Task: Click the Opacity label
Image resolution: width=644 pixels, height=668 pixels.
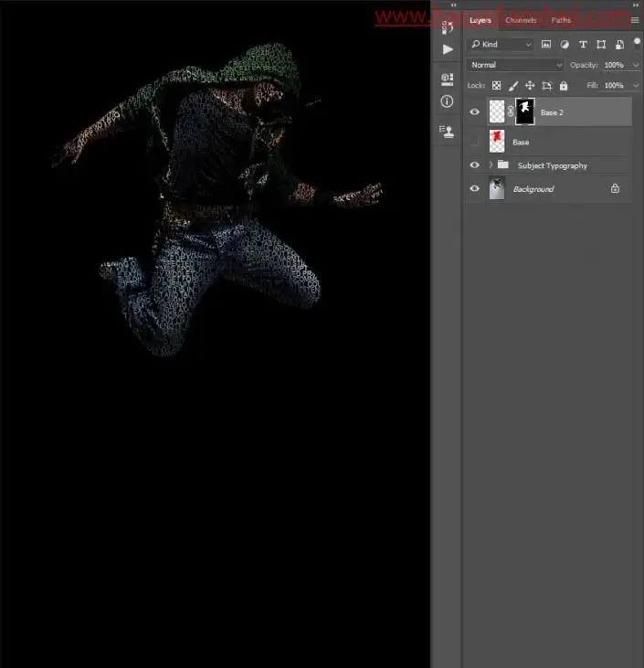Action: [584, 65]
